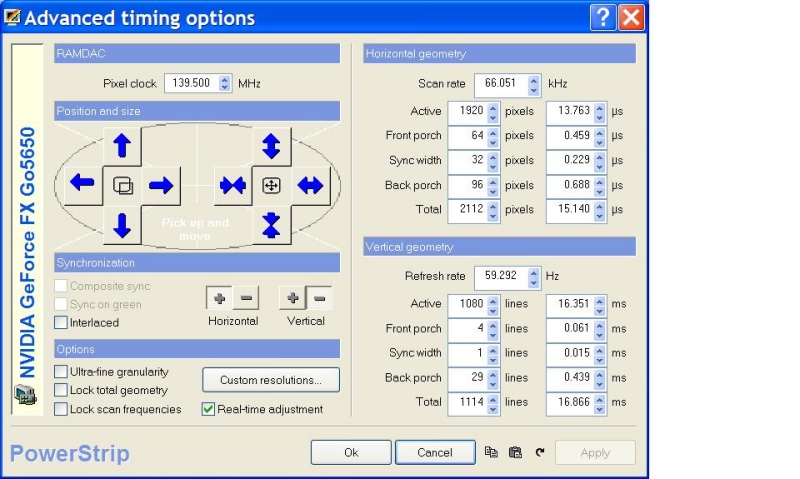Adjust horizontal Active microseconds spinner
Screen dimensions: 800x479
tap(600, 112)
